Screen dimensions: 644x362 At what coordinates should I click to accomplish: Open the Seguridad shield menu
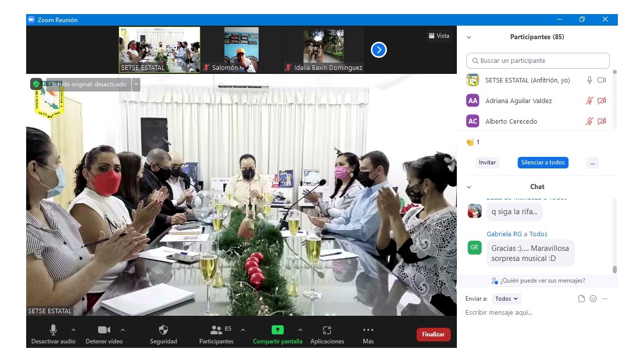pos(164,334)
